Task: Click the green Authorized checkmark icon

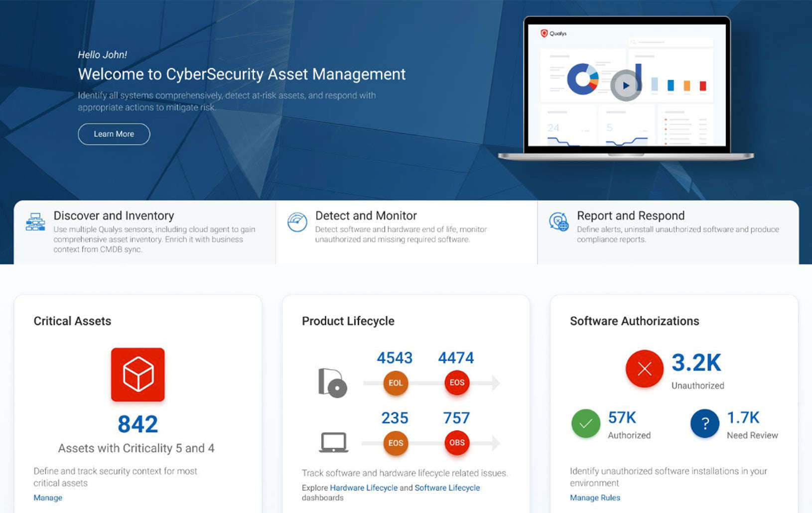Action: [x=585, y=423]
